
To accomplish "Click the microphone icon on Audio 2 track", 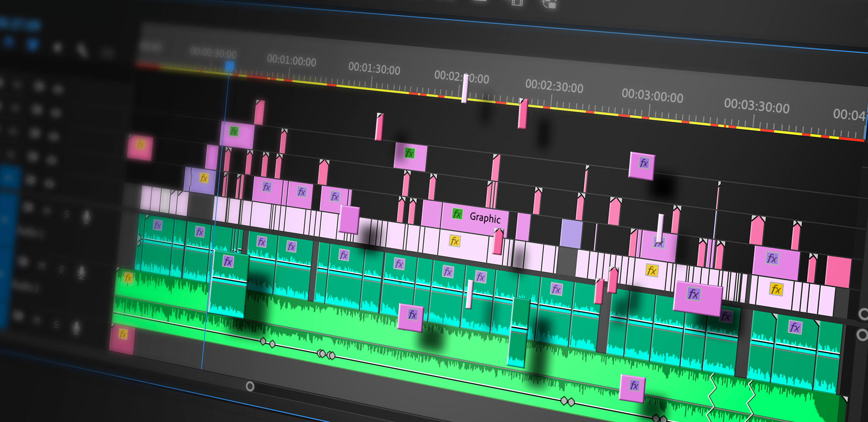I will (81, 273).
